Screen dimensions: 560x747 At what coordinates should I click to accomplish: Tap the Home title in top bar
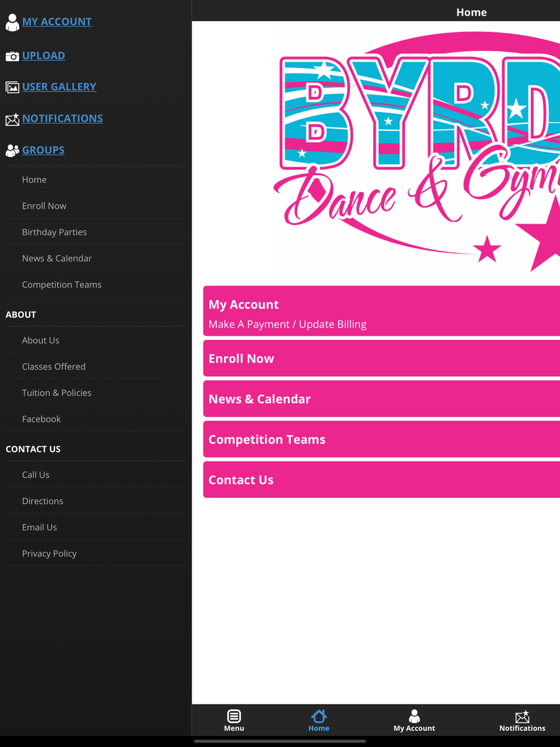click(x=472, y=12)
